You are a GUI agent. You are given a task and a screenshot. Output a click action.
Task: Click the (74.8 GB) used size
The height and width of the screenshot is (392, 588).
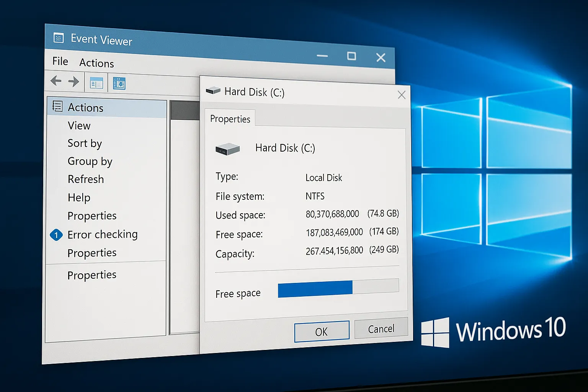click(x=383, y=213)
